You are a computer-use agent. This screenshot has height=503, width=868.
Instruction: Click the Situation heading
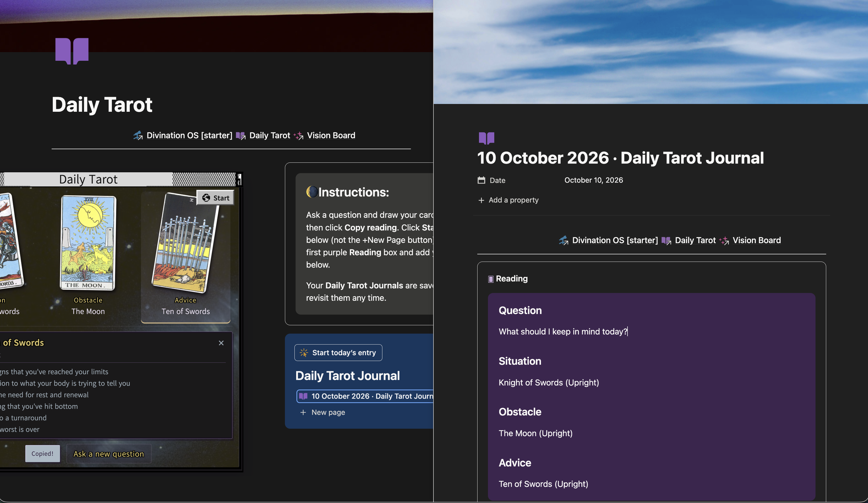[x=520, y=361]
